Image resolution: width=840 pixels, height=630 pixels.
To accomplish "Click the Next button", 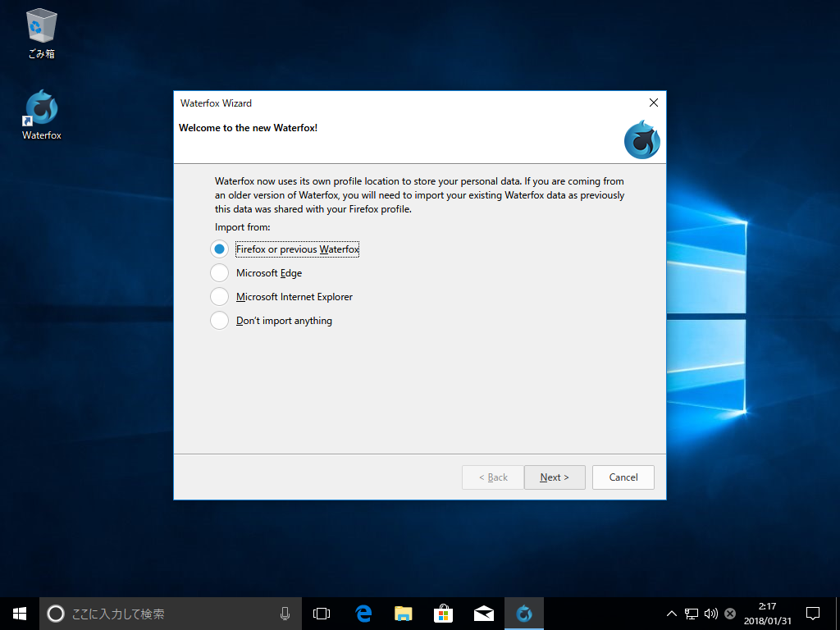I will point(555,477).
